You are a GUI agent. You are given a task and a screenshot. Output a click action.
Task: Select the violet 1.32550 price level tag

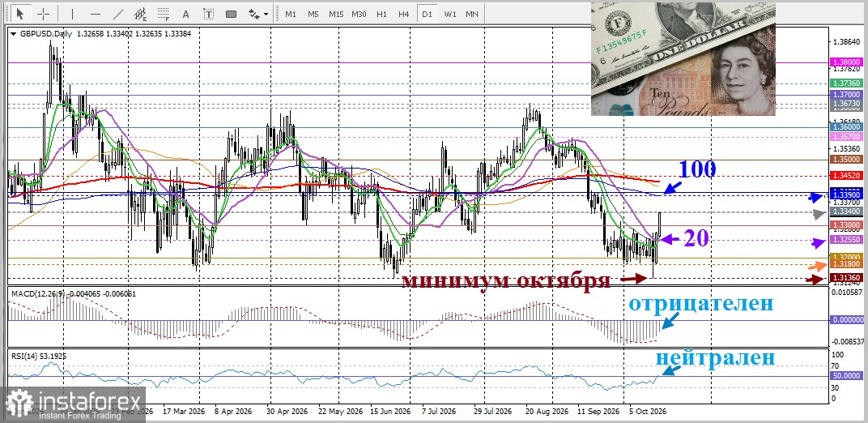(847, 240)
